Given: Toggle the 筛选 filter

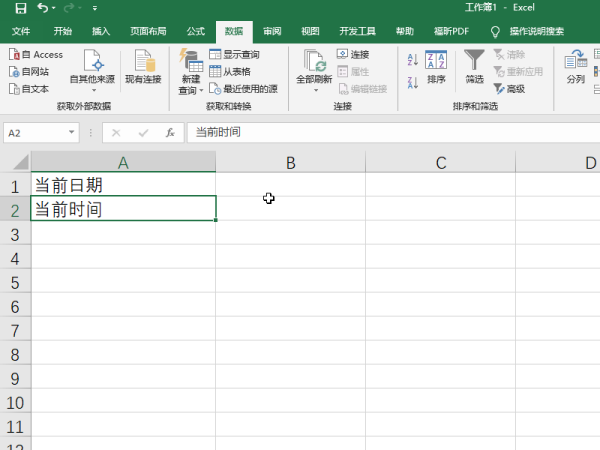Looking at the screenshot, I should [474, 67].
